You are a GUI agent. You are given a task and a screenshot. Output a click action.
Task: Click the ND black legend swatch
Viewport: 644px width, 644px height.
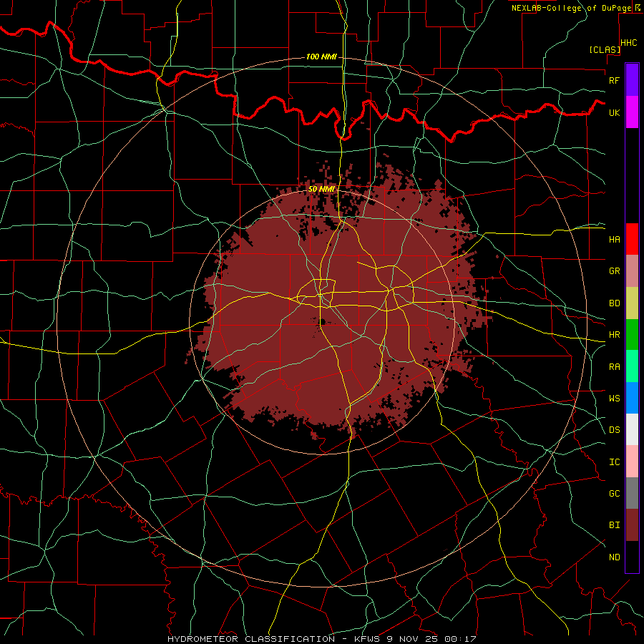click(x=632, y=557)
